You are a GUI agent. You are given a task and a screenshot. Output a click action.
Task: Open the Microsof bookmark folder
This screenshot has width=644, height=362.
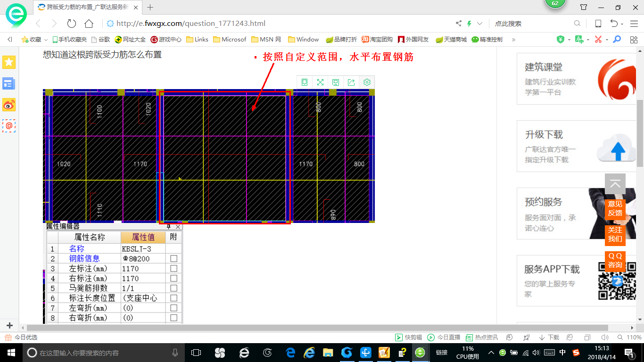click(x=230, y=40)
